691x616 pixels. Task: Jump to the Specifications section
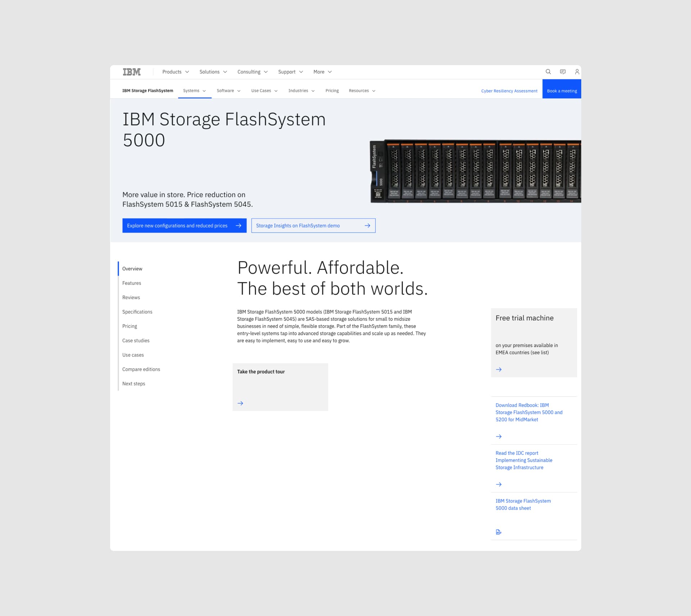click(x=137, y=312)
